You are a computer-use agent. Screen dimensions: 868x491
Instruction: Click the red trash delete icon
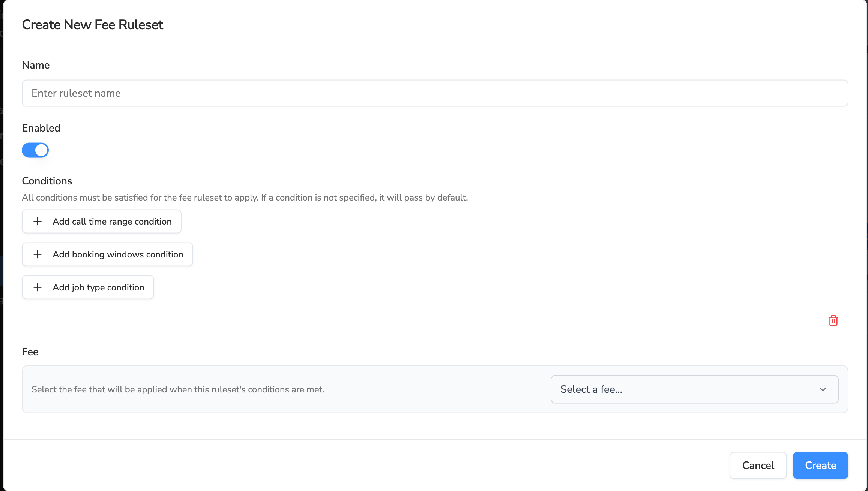[x=833, y=320]
